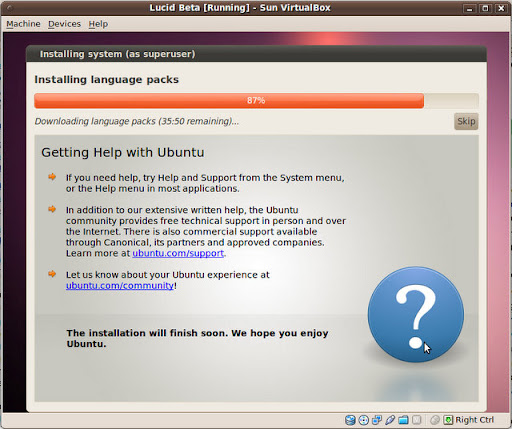This screenshot has width=512, height=429.
Task: Click the 'Right Ctrl' host key label
Action: 475,420
